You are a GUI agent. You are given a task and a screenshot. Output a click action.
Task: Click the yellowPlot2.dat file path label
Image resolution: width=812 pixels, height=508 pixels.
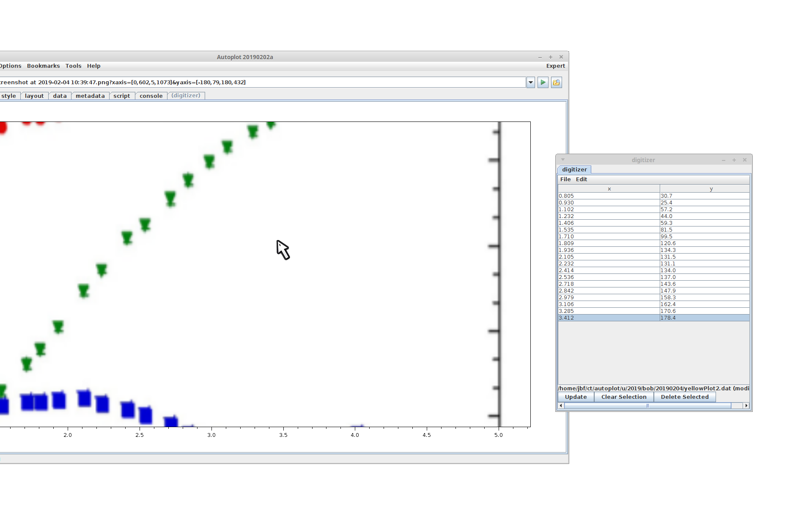tap(654, 388)
